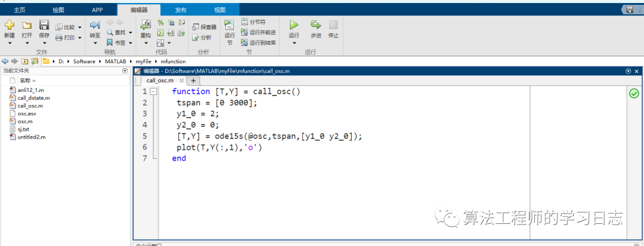
Task: Switch to the Plots (绘图) tab
Action: pos(58,10)
